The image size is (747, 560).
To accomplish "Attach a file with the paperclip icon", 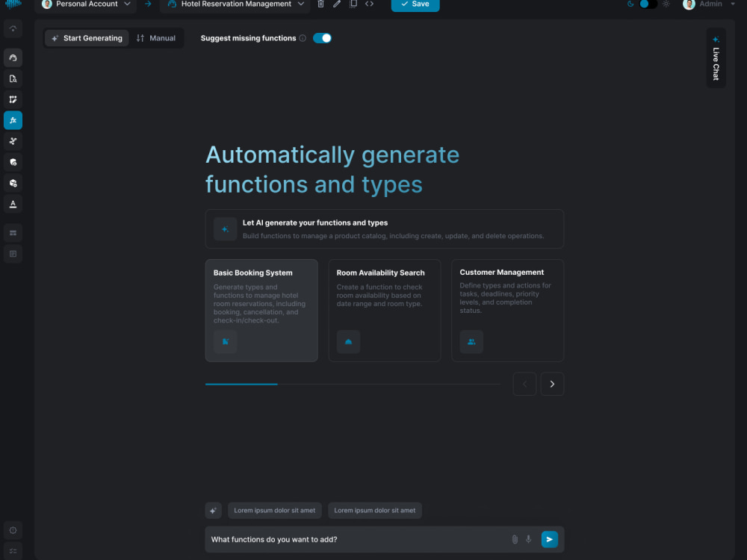I will pyautogui.click(x=515, y=540).
